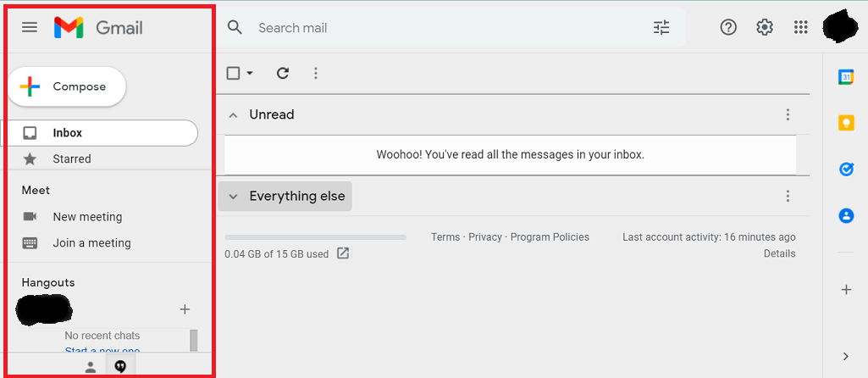Open the Google apps grid icon
Screen dimensions: 868x378
tap(800, 27)
